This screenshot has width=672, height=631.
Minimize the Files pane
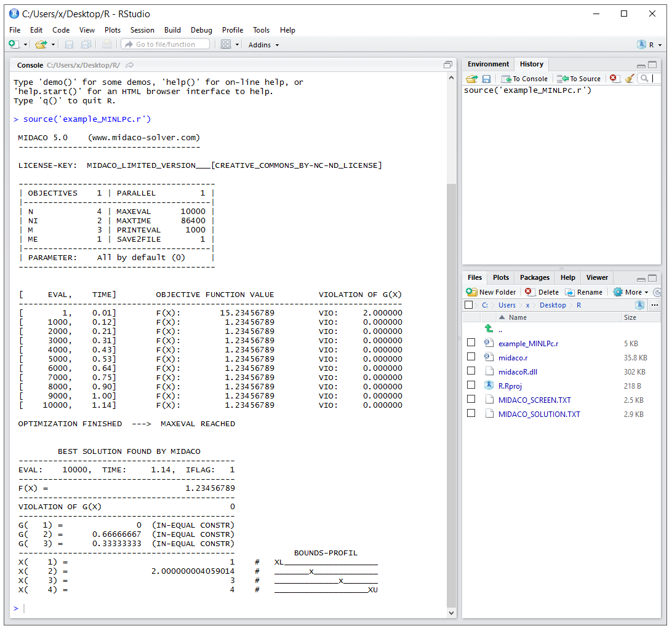point(641,279)
